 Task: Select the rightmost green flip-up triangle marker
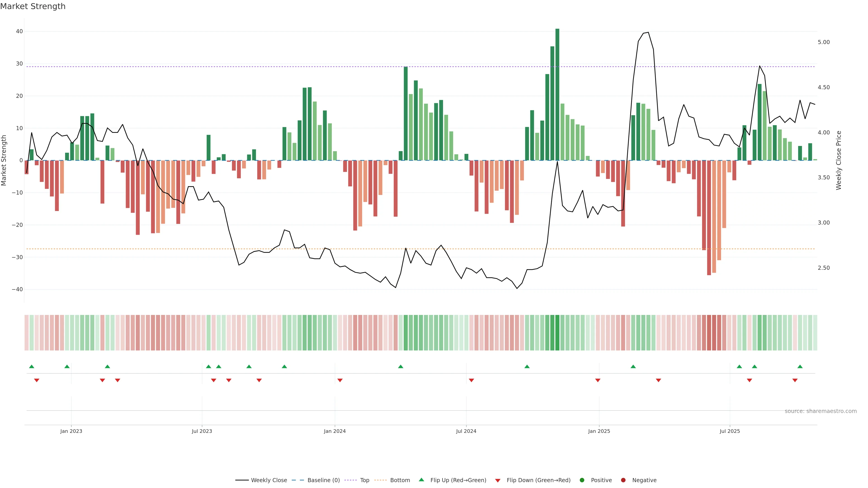pyautogui.click(x=800, y=366)
